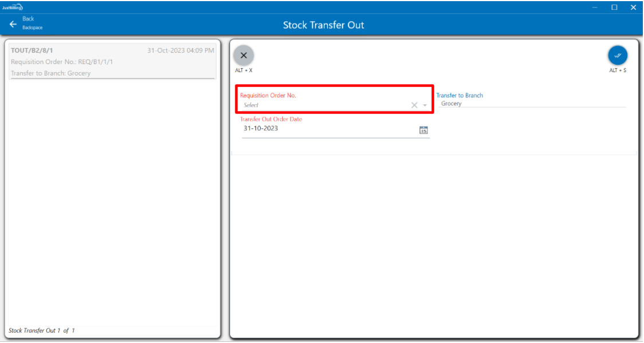Click the Stock Transfer Out page title

pos(323,25)
